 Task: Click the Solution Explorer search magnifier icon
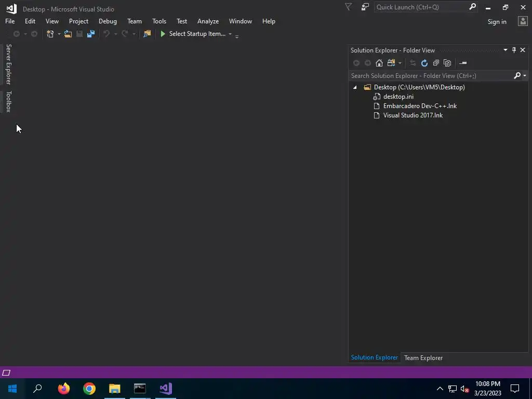click(517, 75)
